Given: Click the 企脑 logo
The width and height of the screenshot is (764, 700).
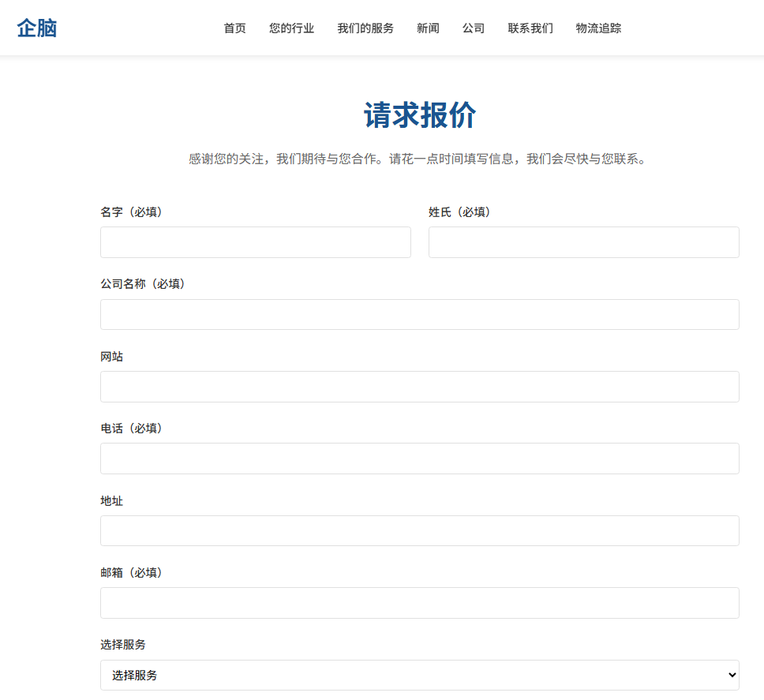Looking at the screenshot, I should point(37,28).
